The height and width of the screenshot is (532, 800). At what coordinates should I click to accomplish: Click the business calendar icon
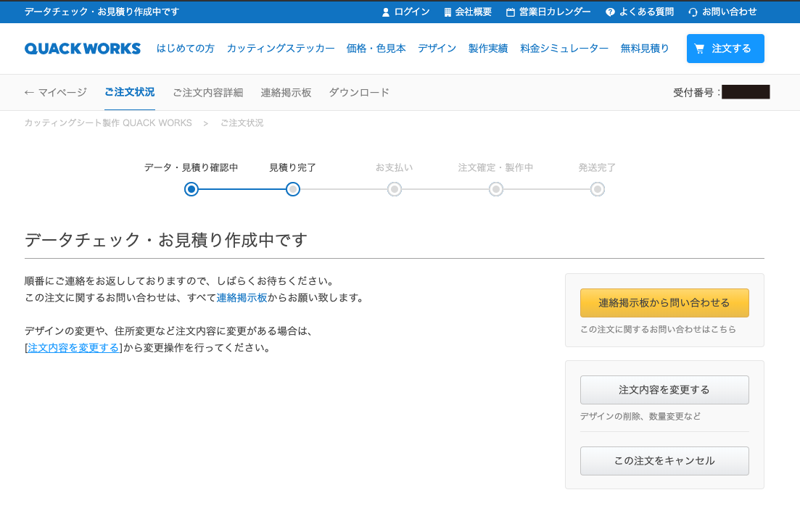pos(511,12)
